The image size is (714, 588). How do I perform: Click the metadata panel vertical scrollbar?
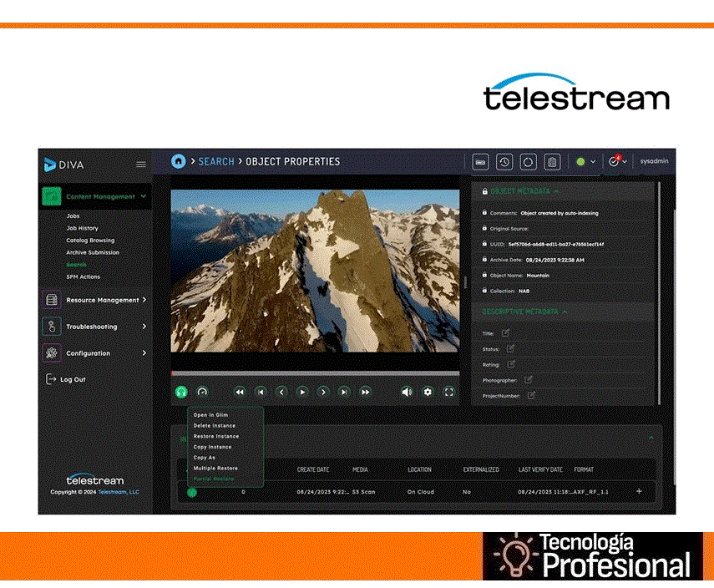(x=658, y=293)
